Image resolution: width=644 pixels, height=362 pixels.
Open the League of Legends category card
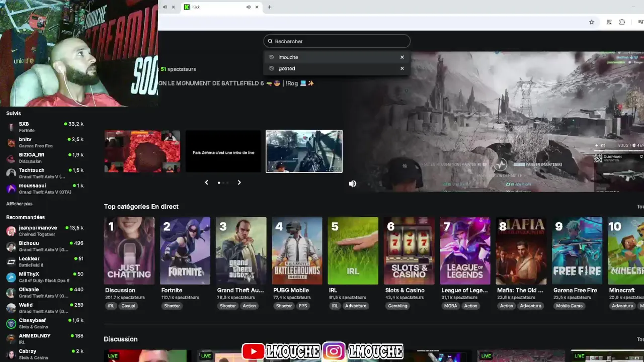coord(465,251)
